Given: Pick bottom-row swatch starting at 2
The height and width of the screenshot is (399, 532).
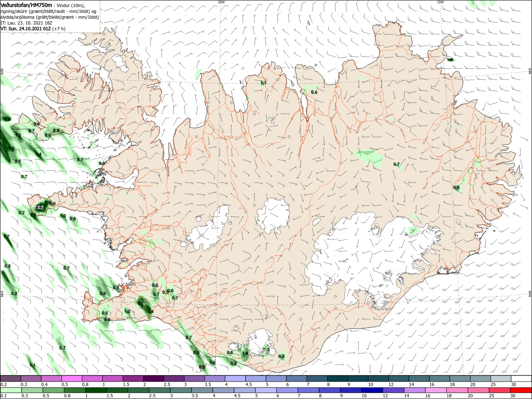Looking at the screenshot, I should [138, 390].
